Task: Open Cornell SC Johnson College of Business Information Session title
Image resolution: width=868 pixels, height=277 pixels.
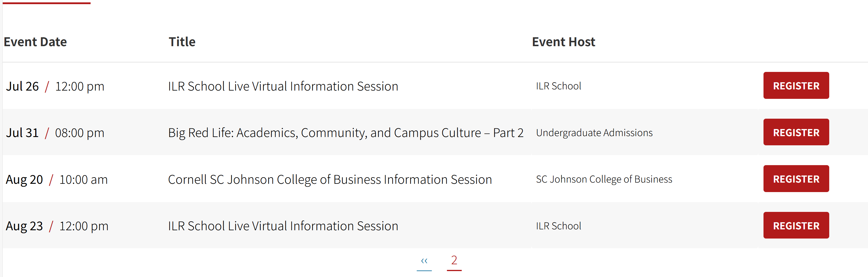Action: [x=330, y=180]
